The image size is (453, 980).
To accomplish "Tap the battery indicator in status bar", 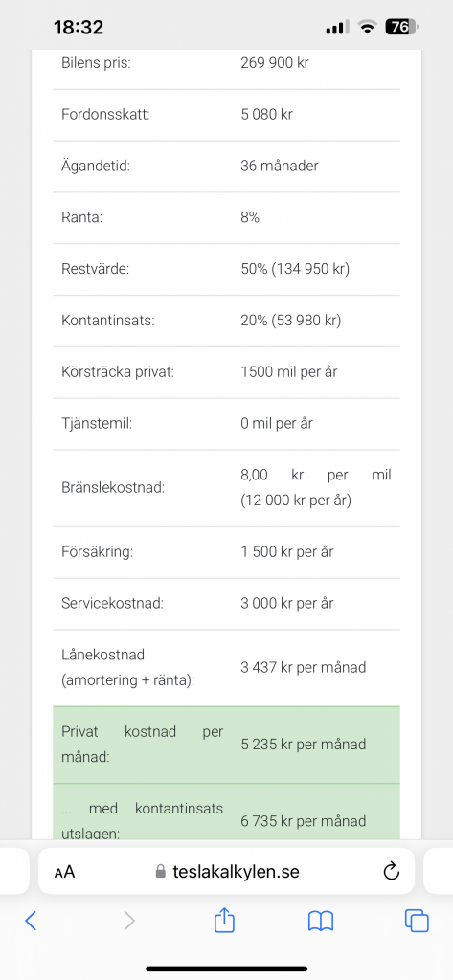I will 401,27.
